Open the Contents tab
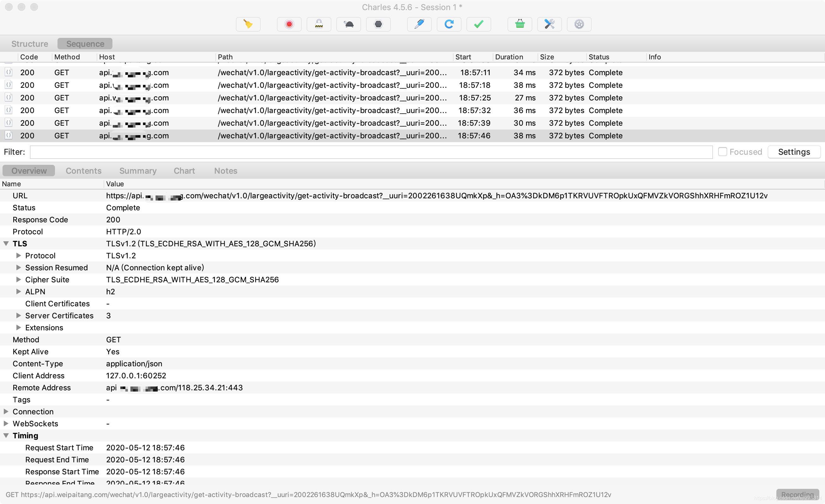This screenshot has height=504, width=825. pyautogui.click(x=83, y=171)
